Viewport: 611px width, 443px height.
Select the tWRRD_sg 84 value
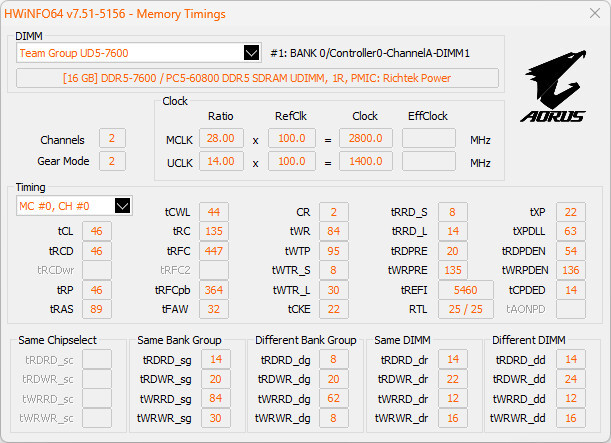216,398
